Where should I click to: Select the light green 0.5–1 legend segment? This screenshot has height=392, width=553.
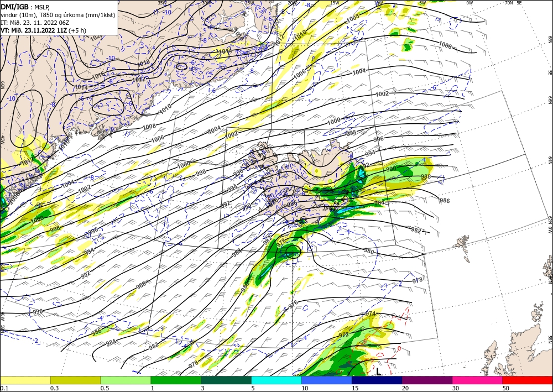[126, 380]
